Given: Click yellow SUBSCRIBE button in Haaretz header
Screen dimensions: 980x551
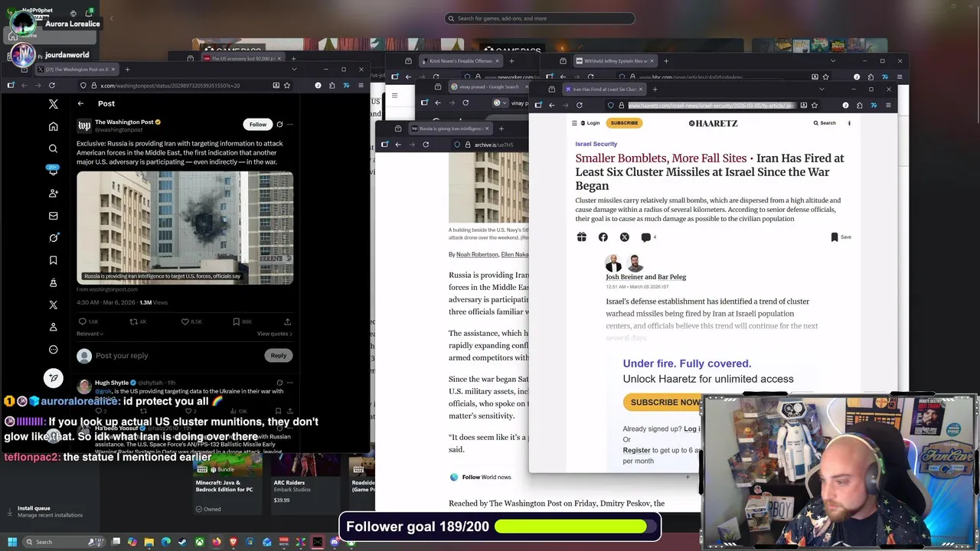Looking at the screenshot, I should [624, 122].
